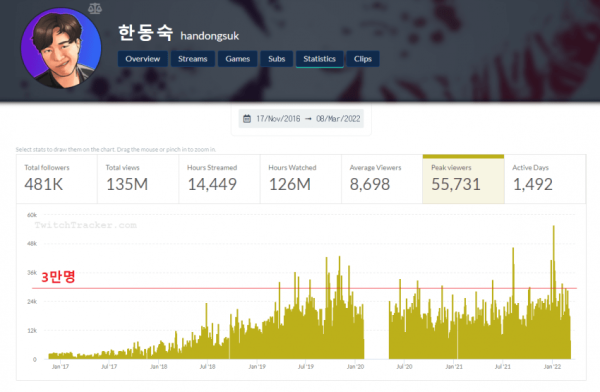
Task: Toggle the Total followers stat on chart
Action: 57,179
